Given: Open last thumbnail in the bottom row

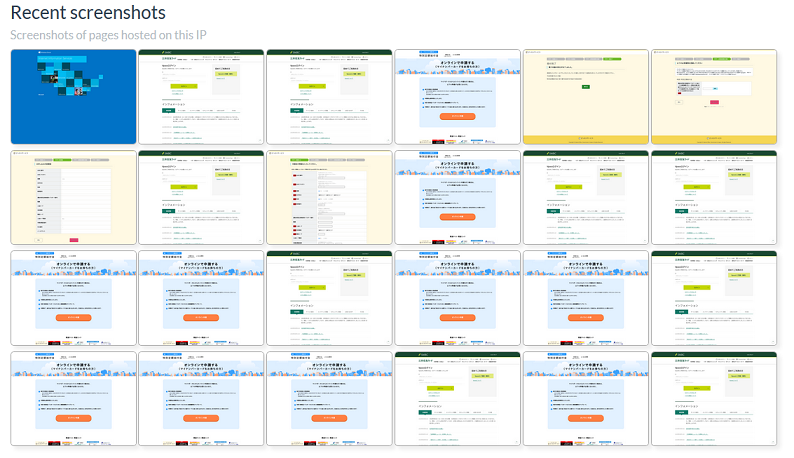Looking at the screenshot, I should coord(714,399).
